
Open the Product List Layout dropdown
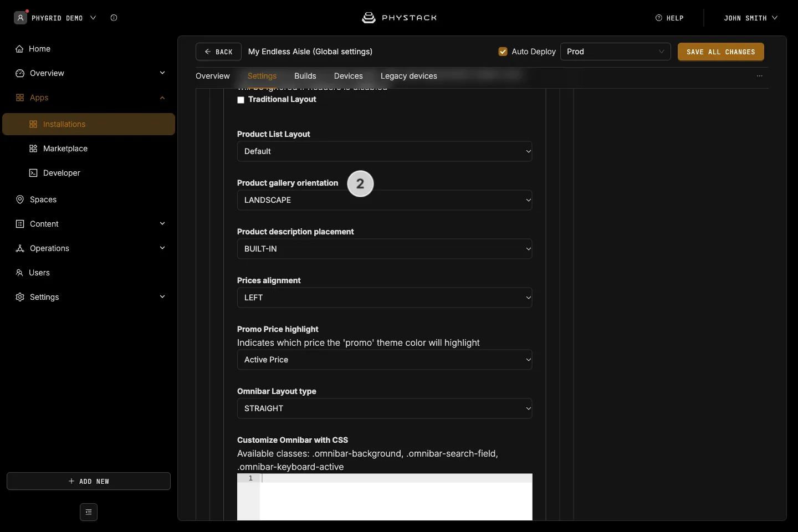[x=385, y=151]
